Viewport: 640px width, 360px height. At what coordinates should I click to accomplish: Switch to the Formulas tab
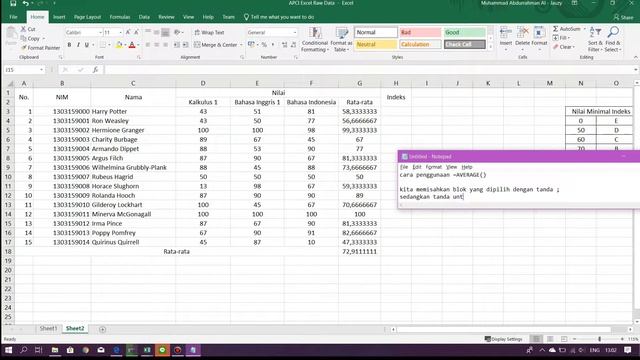pyautogui.click(x=120, y=17)
